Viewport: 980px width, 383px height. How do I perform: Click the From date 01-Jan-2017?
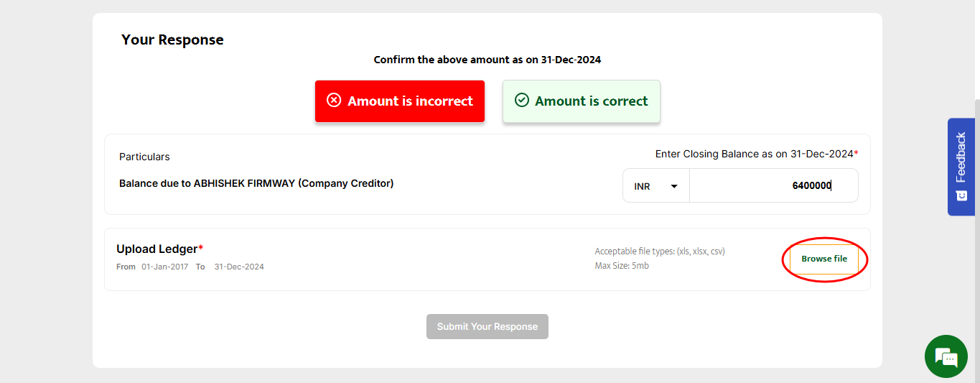164,267
